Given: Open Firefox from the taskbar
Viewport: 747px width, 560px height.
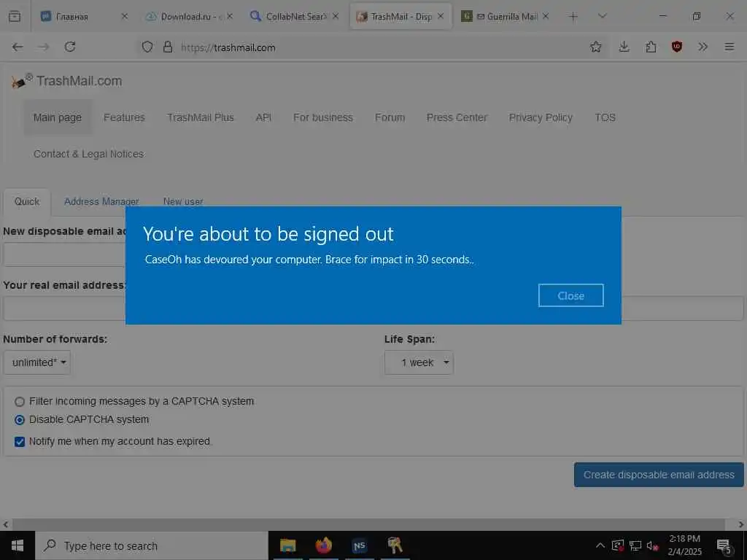Looking at the screenshot, I should click(x=323, y=545).
